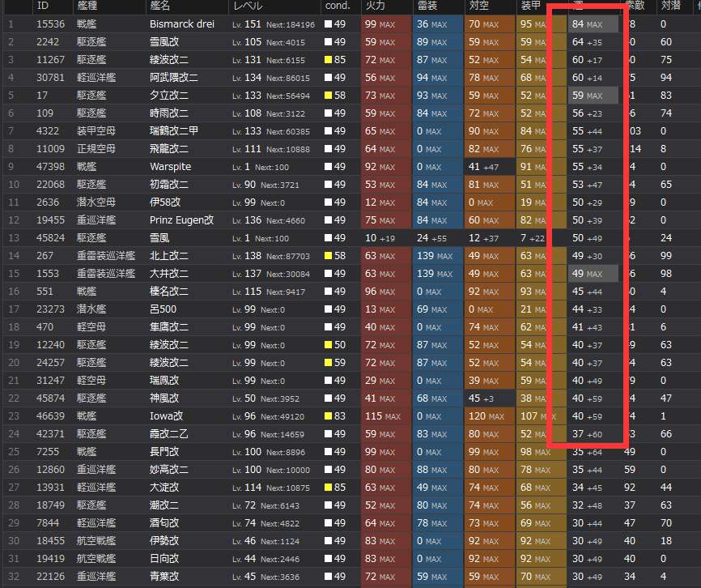
Task: Click the ID cell 45824
Action: tap(50, 238)
